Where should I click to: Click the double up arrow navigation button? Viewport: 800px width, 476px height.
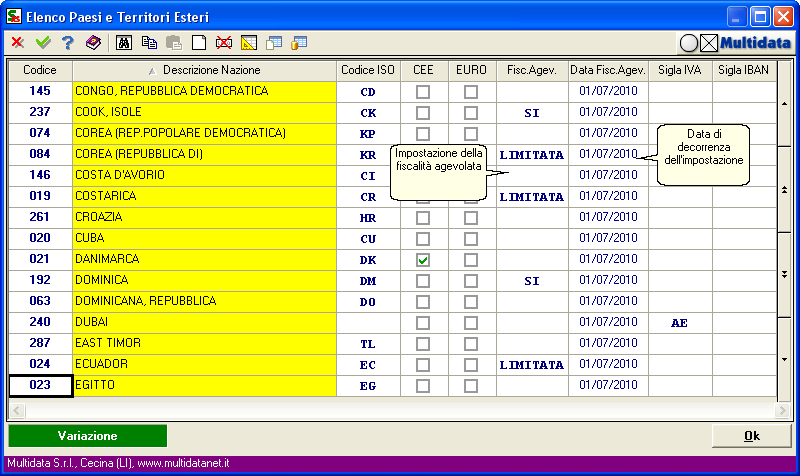coord(784,189)
